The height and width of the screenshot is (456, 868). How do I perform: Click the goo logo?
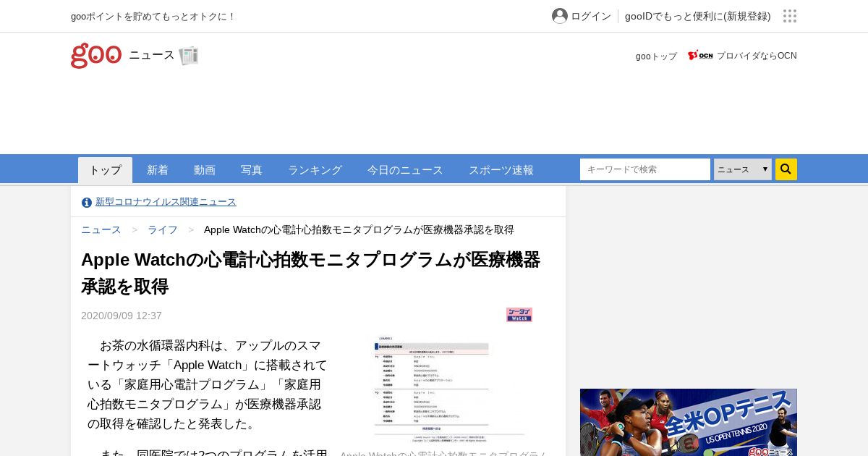(x=96, y=56)
